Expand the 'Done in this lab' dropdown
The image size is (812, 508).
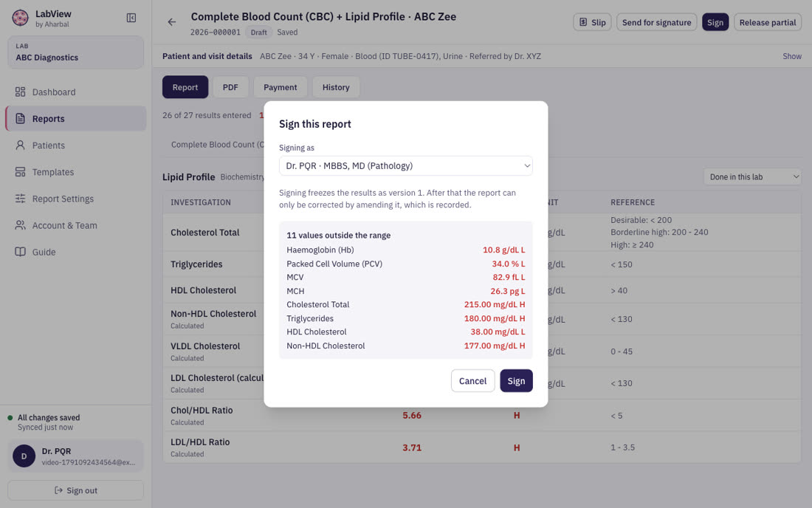(752, 176)
